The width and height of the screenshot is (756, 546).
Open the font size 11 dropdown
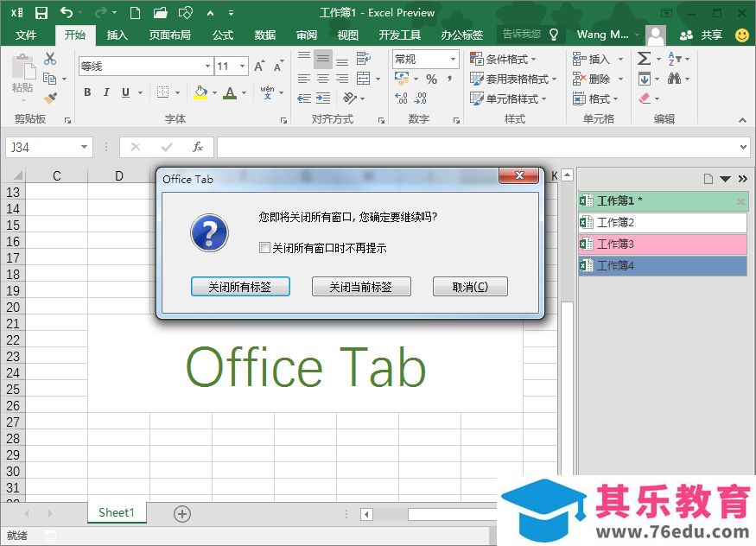tap(243, 66)
